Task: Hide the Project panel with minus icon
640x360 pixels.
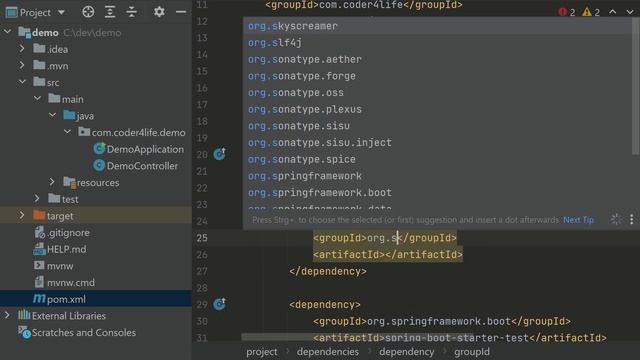Action: coord(181,12)
